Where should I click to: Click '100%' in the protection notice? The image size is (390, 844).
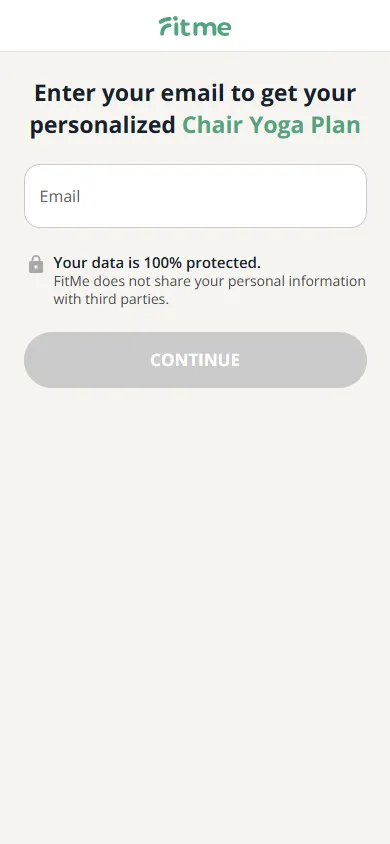point(162,263)
